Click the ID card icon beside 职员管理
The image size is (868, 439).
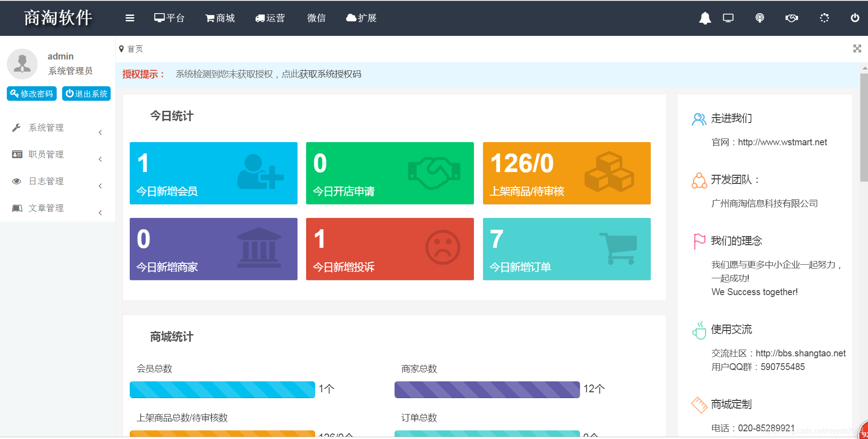tap(17, 154)
